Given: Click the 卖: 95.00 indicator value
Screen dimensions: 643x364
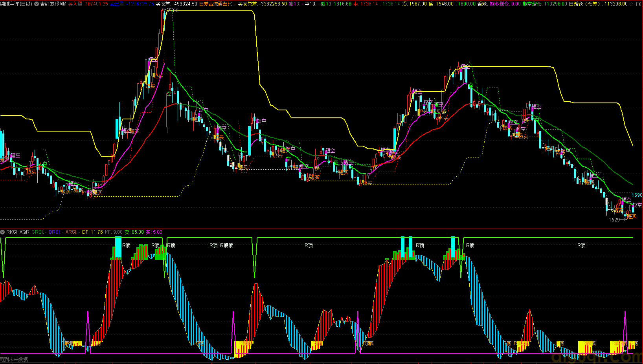Looking at the screenshot, I should 134,232.
